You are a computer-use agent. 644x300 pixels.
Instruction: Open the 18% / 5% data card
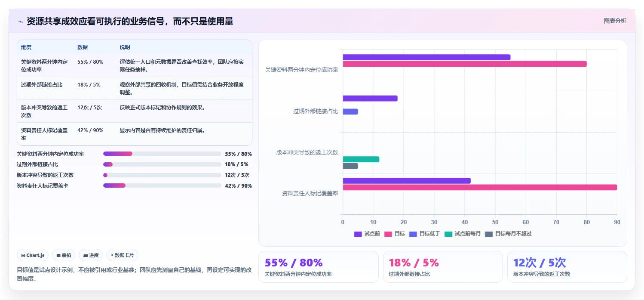443,267
